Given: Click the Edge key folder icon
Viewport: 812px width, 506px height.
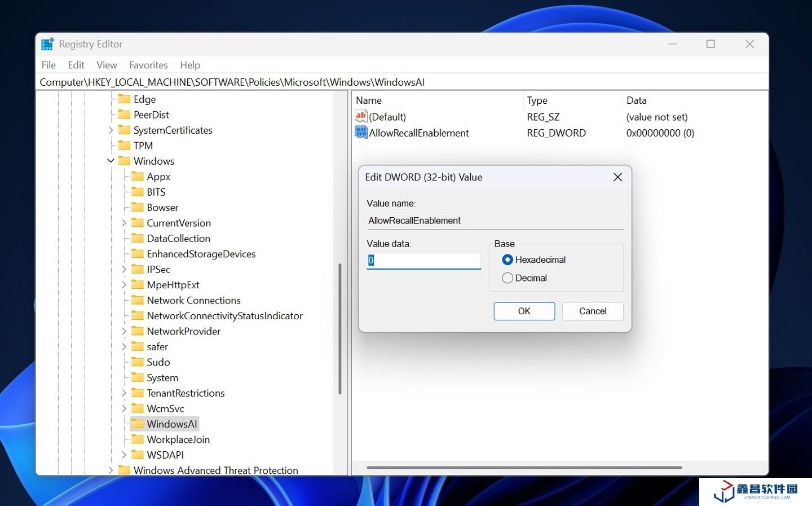Looking at the screenshot, I should point(124,99).
